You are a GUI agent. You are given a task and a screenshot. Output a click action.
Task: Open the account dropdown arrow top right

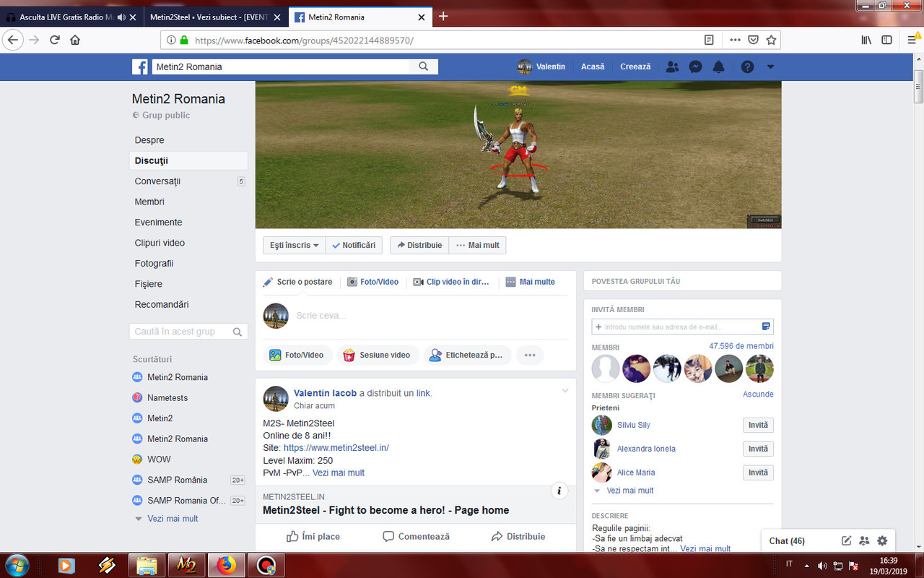pyautogui.click(x=770, y=66)
